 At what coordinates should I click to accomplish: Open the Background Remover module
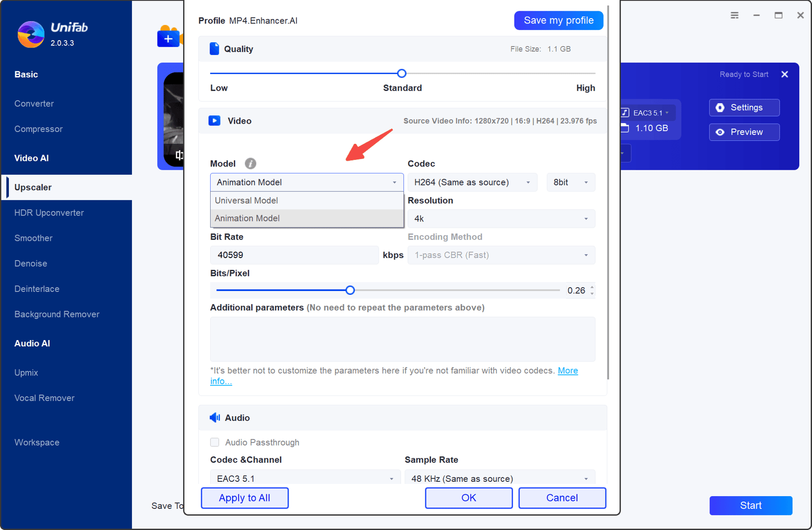click(57, 314)
